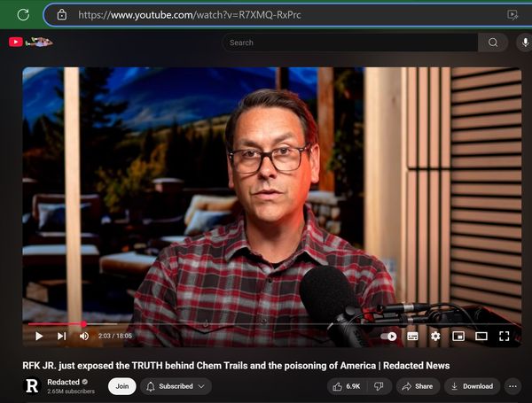Play the video
532x403 pixels.
point(39,336)
